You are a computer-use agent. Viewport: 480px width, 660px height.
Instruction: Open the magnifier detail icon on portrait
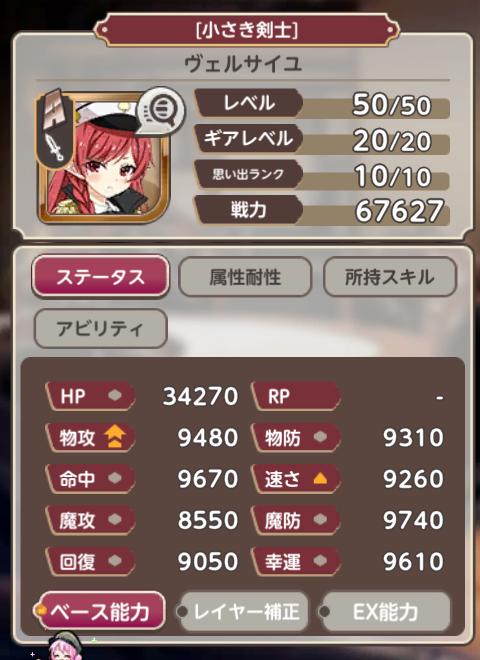(x=162, y=110)
